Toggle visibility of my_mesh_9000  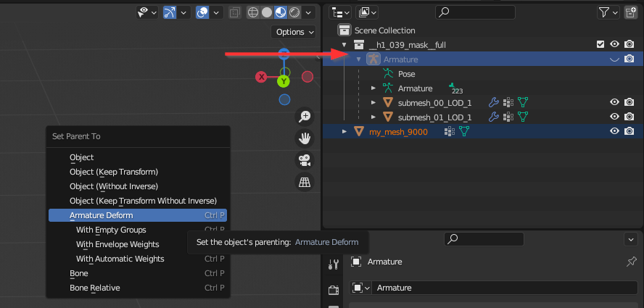point(614,131)
